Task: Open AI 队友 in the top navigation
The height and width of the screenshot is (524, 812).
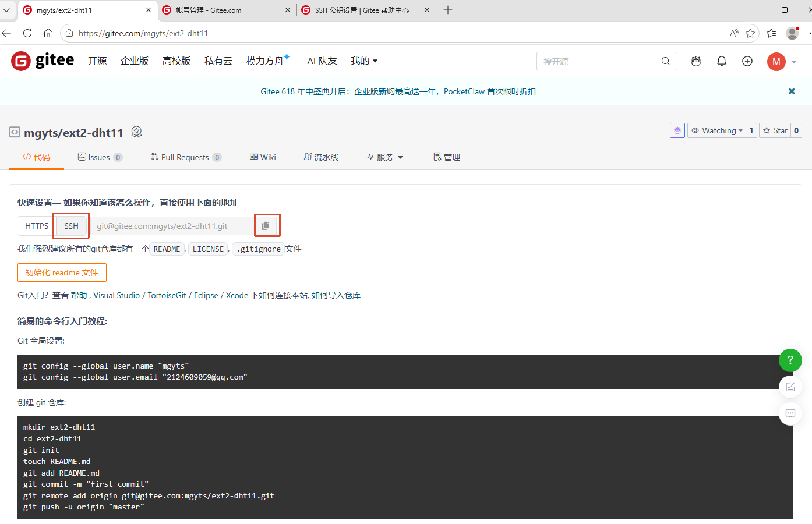Action: click(322, 61)
